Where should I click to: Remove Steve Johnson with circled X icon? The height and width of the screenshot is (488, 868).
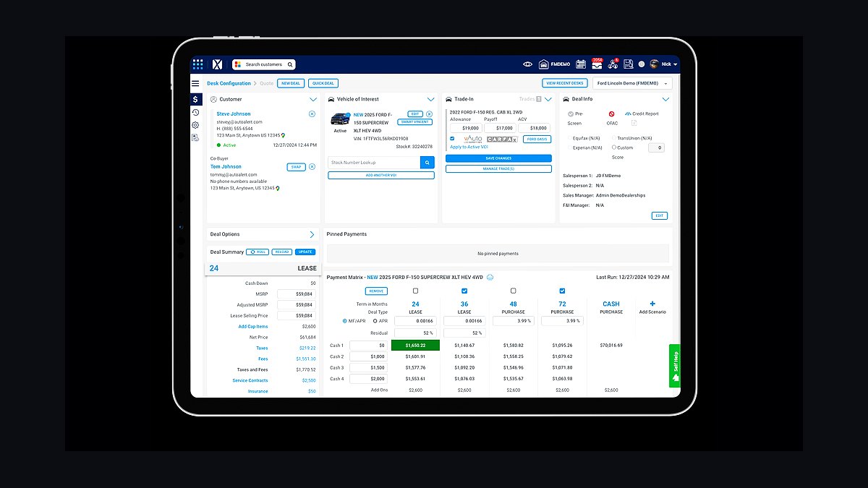tap(312, 114)
